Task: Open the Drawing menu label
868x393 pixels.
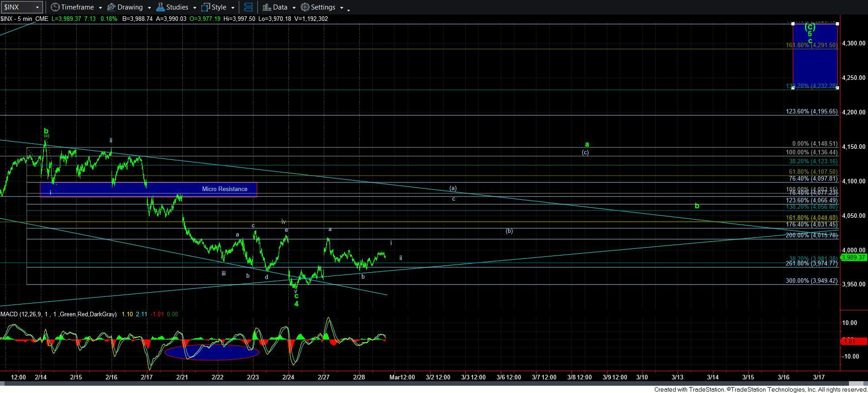Action: [130, 7]
